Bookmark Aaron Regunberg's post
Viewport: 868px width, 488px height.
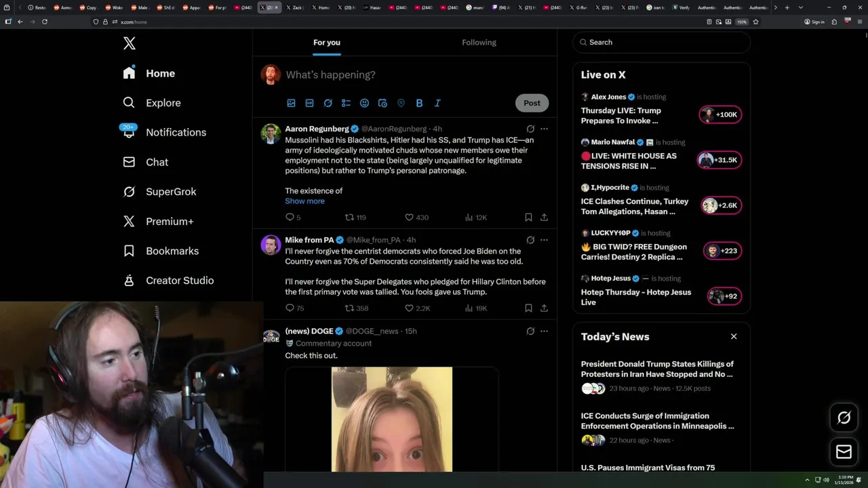pyautogui.click(x=528, y=218)
